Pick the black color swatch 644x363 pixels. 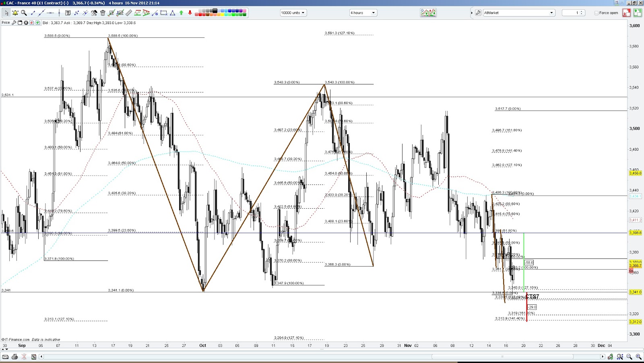pos(215,11)
